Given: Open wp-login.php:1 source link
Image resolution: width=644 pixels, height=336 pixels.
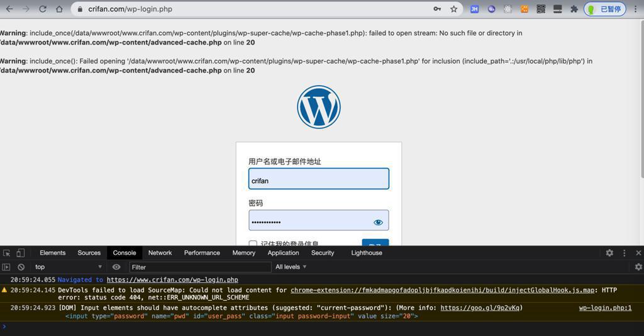Looking at the screenshot, I should click(606, 308).
